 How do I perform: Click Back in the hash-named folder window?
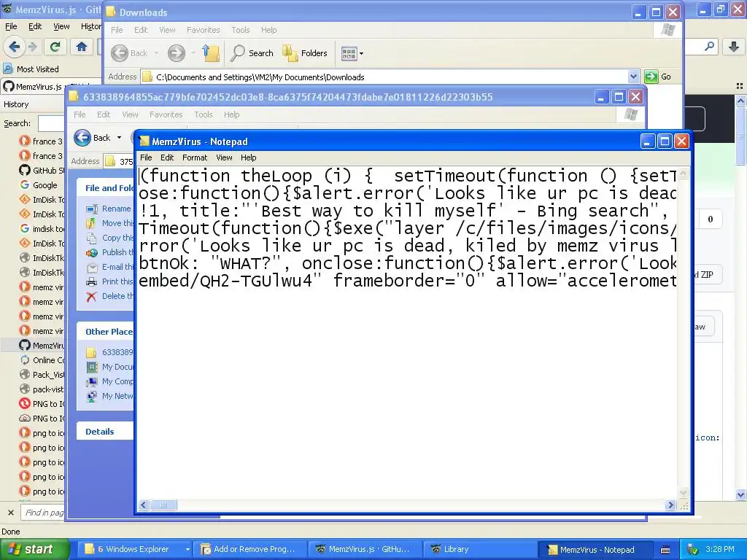tap(93, 138)
